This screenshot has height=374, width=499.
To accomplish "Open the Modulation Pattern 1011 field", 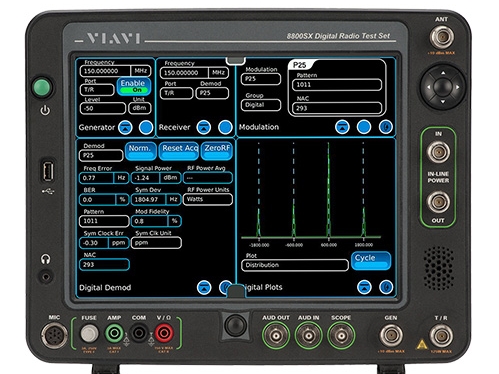I will pos(337,85).
